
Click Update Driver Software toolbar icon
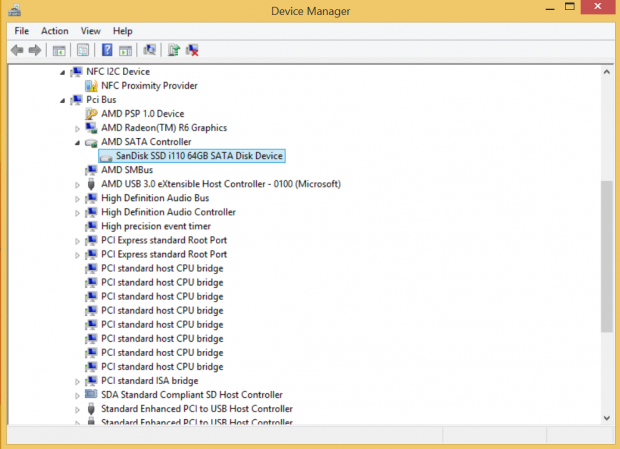click(x=174, y=50)
